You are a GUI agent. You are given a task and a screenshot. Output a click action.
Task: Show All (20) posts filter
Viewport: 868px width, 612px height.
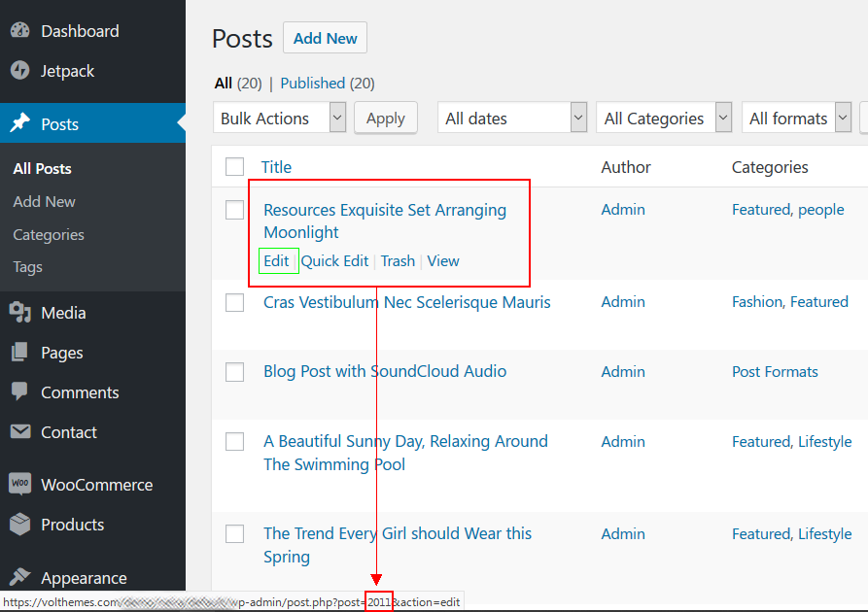[238, 83]
